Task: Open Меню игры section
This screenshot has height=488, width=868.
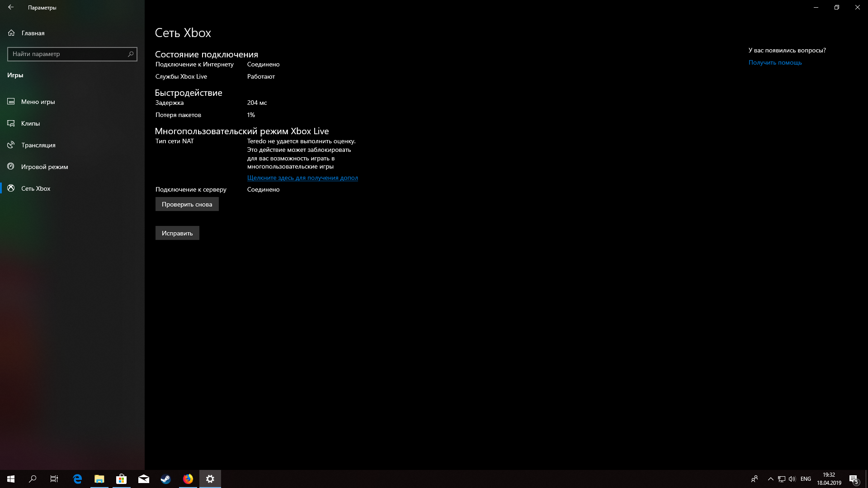Action: [x=72, y=102]
